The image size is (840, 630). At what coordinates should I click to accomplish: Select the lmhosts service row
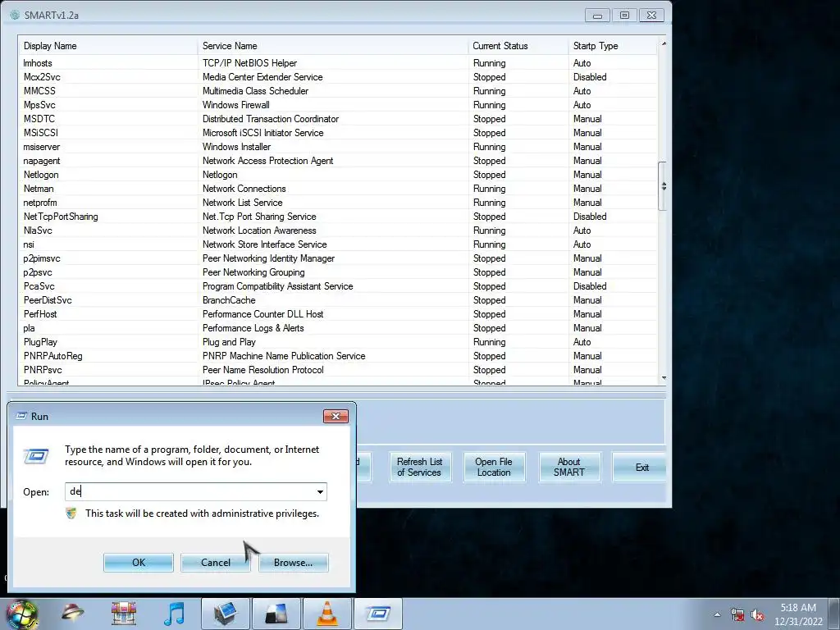coord(338,63)
